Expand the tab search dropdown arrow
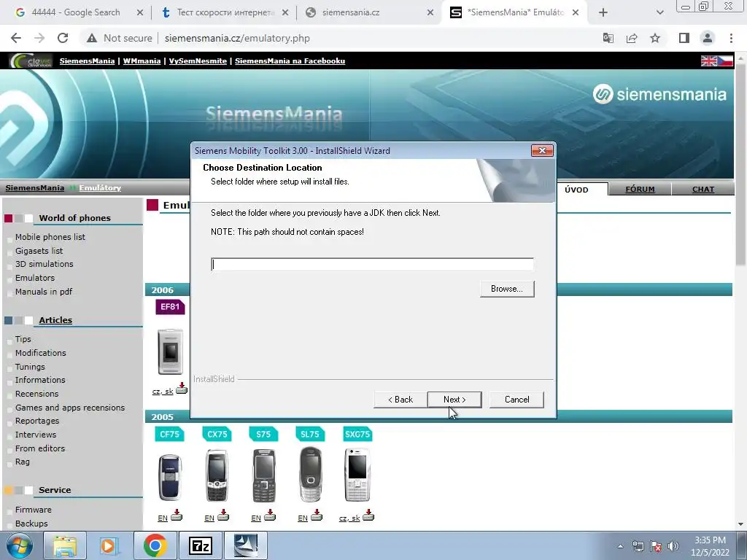 pos(659,12)
